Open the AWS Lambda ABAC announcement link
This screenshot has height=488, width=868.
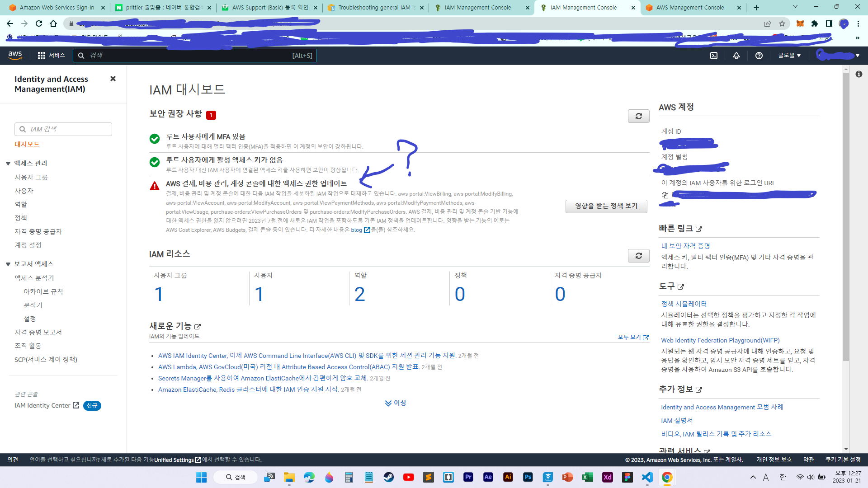[288, 367]
